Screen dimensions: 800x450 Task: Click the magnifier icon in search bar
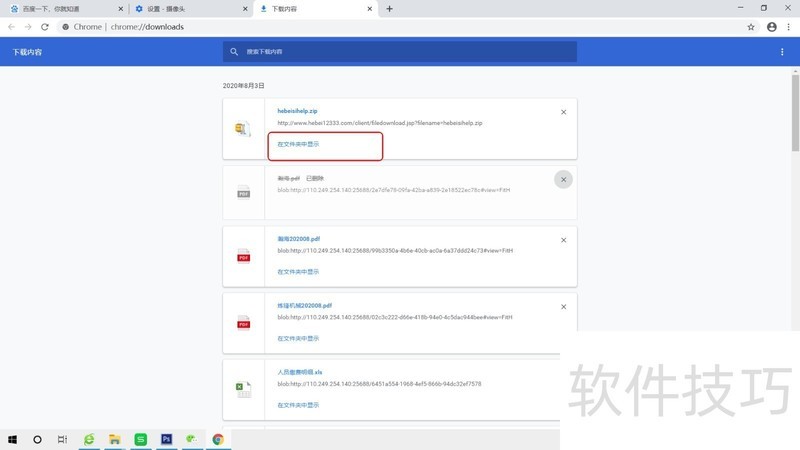(234, 52)
